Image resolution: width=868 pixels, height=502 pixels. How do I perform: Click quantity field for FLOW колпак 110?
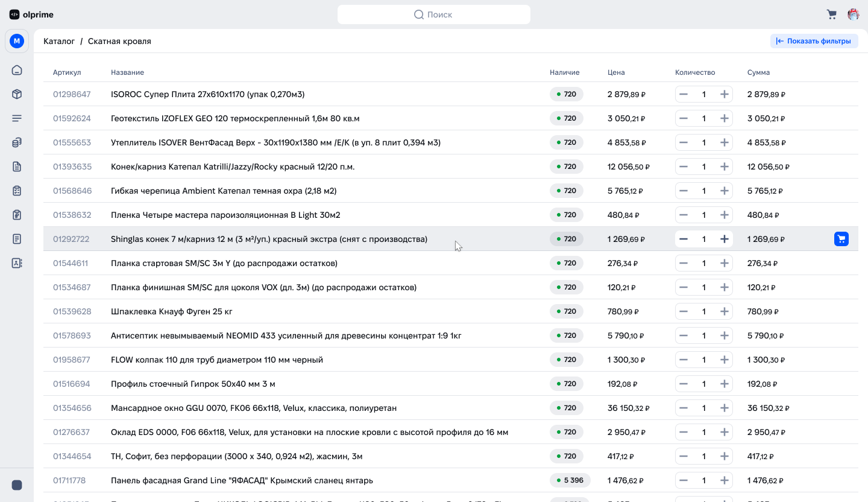[x=704, y=360]
